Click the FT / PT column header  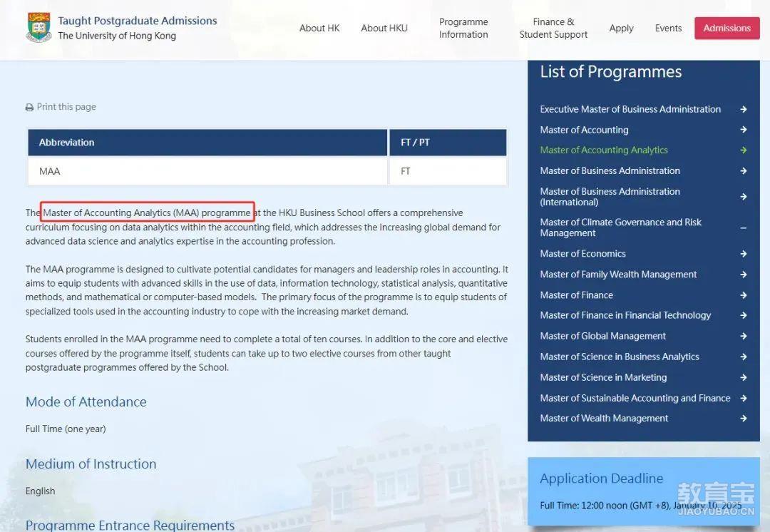tap(448, 143)
